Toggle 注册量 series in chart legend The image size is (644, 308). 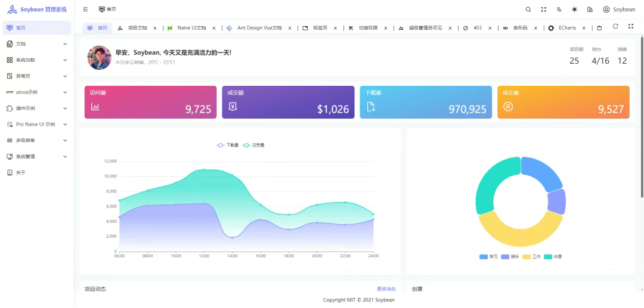click(x=253, y=145)
